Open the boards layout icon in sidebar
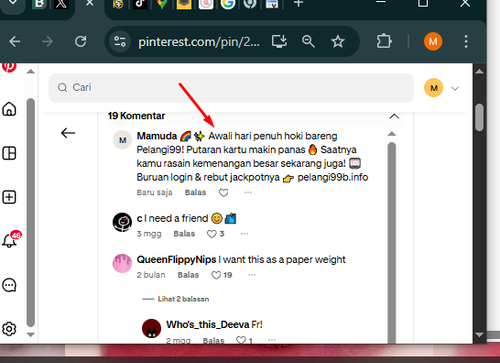 coord(9,153)
